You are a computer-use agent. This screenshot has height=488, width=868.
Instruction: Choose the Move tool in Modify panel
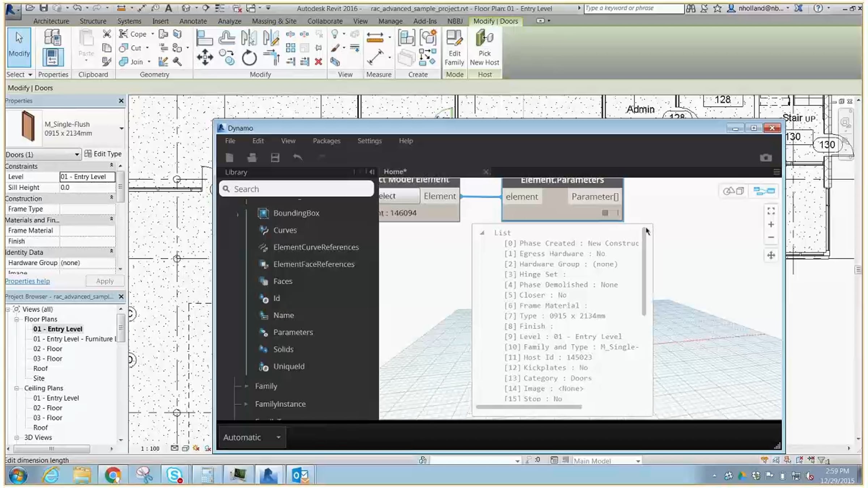click(205, 58)
